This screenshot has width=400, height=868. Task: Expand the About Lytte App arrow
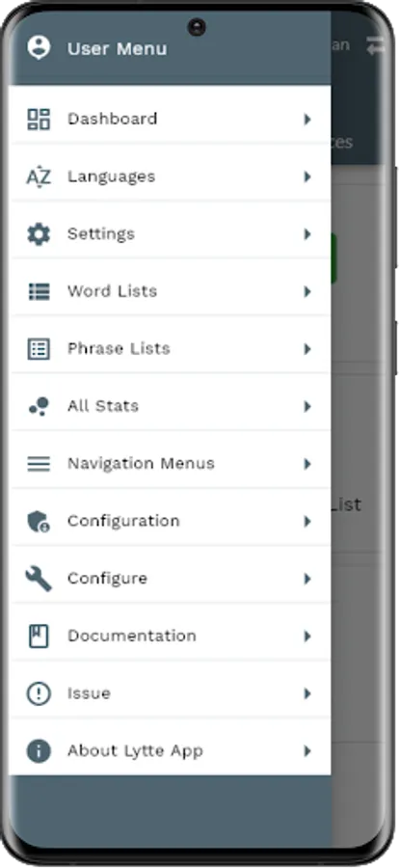tap(307, 751)
